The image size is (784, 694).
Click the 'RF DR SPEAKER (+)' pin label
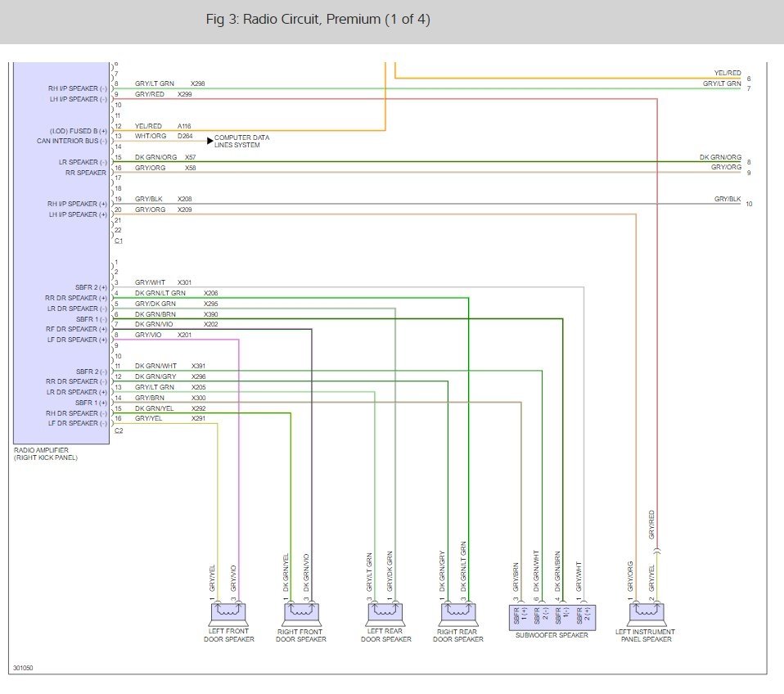[x=76, y=329]
